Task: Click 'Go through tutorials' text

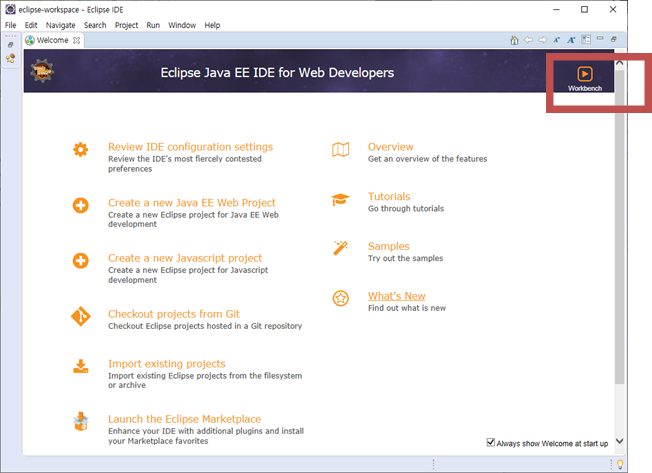Action: coord(406,209)
